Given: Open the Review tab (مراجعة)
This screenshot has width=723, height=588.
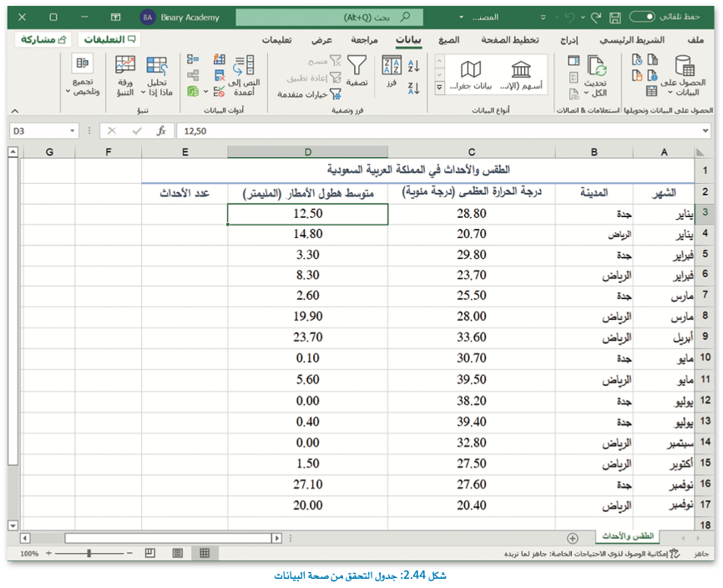Looking at the screenshot, I should click(x=364, y=40).
